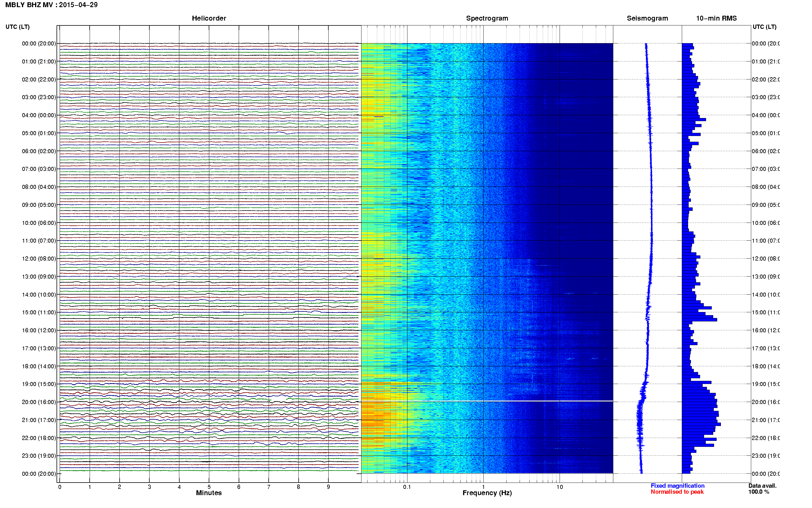Click the left '03:00 (23:00)' time label
Viewport: 812px width, 508px height.
pyautogui.click(x=39, y=97)
